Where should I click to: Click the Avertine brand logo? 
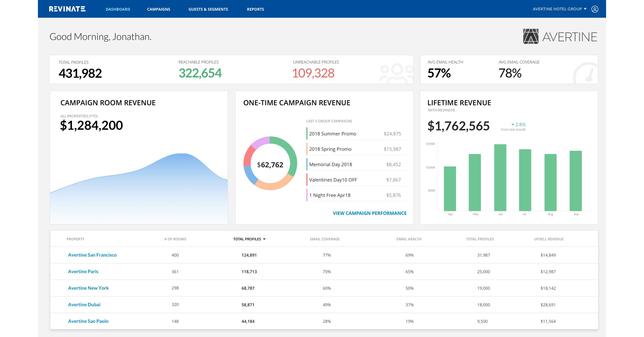(x=560, y=36)
